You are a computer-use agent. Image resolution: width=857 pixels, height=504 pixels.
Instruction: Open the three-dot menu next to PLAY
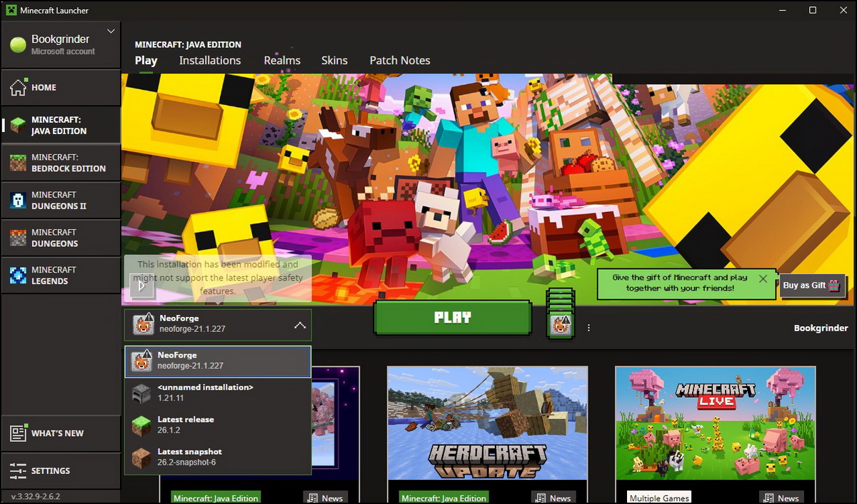(x=588, y=328)
